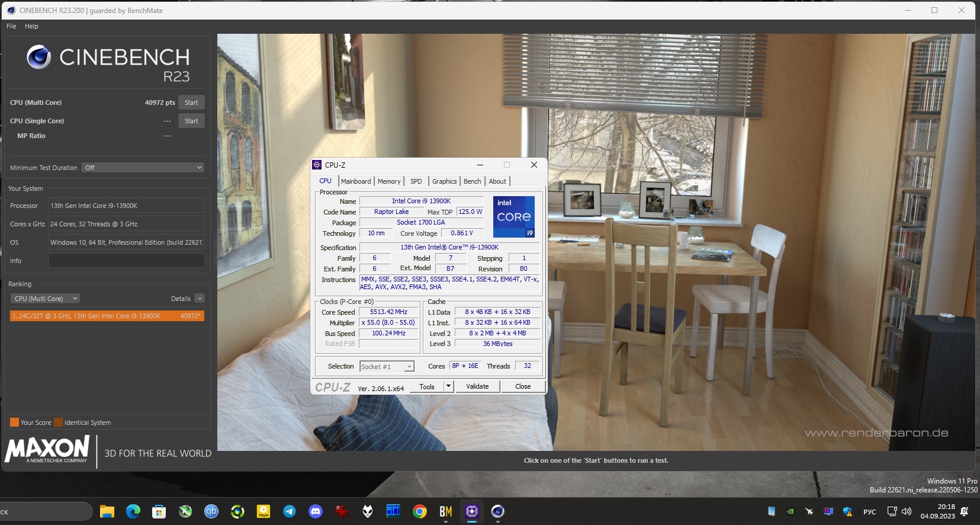This screenshot has height=525, width=980.
Task: Click the CPU-Z title bar chip icon
Action: pyautogui.click(x=317, y=165)
